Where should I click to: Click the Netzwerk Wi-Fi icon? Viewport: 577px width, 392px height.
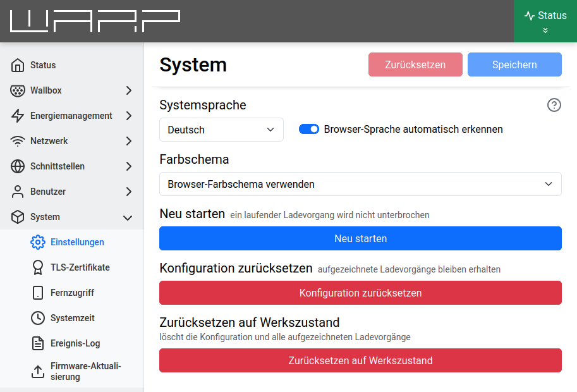click(x=18, y=141)
